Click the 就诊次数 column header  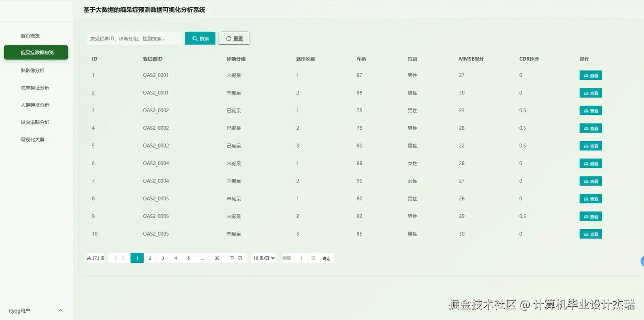pos(306,59)
